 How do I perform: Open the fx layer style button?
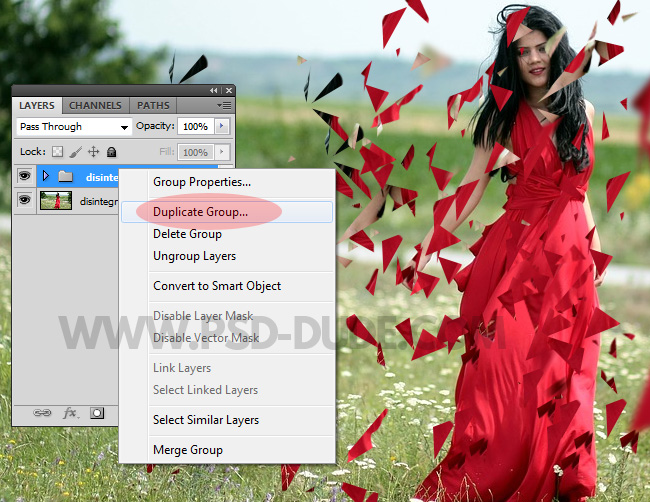[x=70, y=413]
